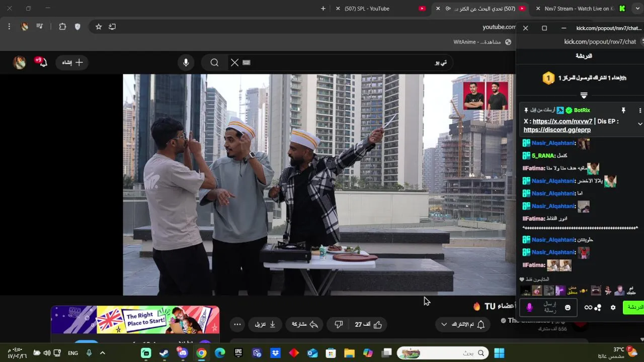The image size is (644, 362).
Task: Open the media controls icon in Chrome toolbar
Action: coord(40,27)
